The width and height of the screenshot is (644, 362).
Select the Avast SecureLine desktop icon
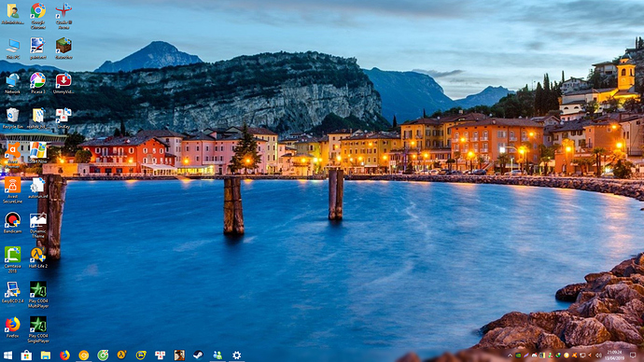point(12,190)
